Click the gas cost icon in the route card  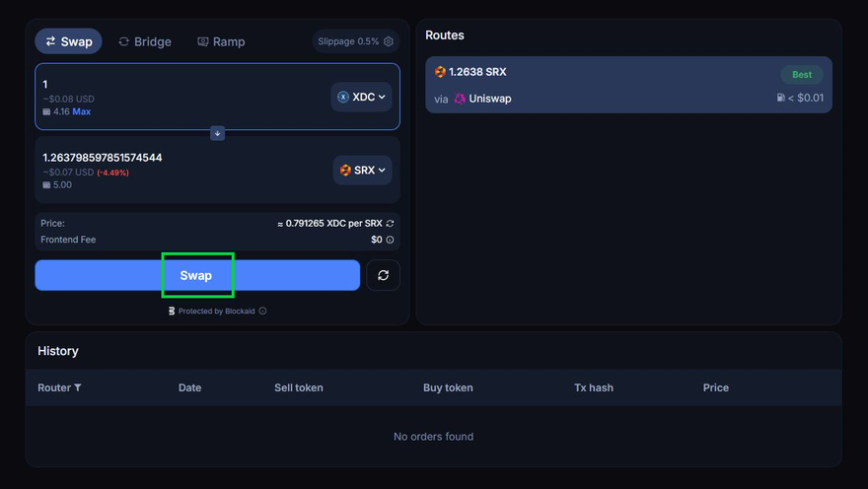[x=781, y=98]
